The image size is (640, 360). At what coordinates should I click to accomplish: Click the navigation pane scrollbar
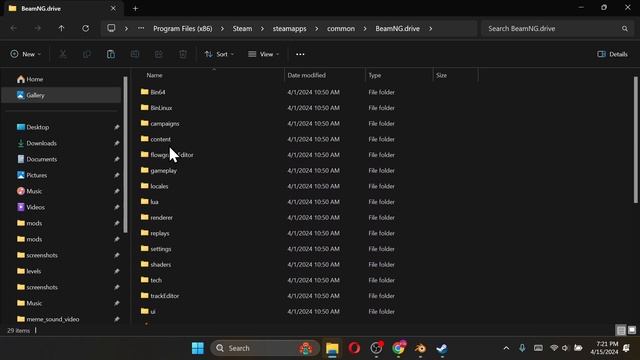(125, 155)
